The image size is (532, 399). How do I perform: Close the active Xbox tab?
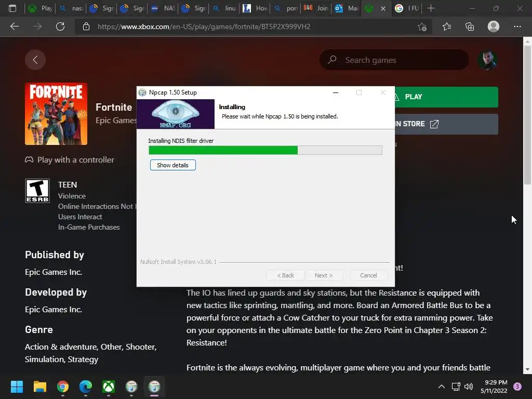383,8
